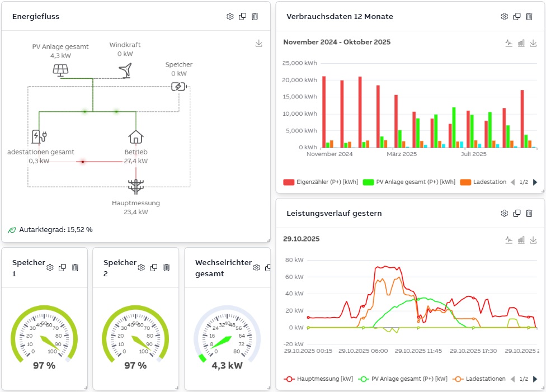
Task: Click the PV Anlage solar panel icon
Action: [60, 70]
